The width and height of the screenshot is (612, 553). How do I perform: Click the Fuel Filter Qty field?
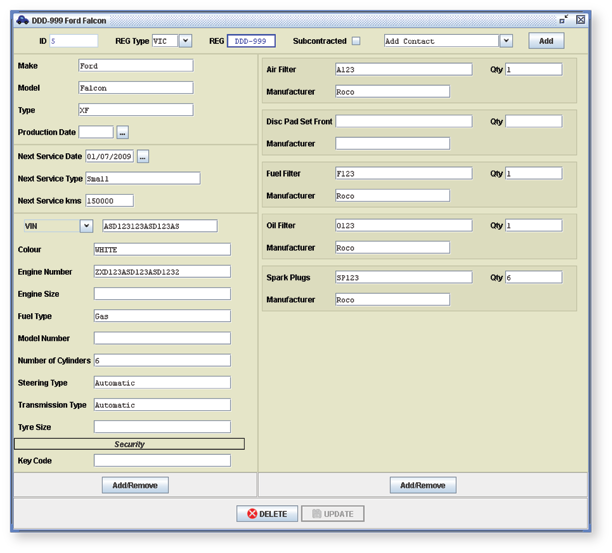[x=534, y=173]
